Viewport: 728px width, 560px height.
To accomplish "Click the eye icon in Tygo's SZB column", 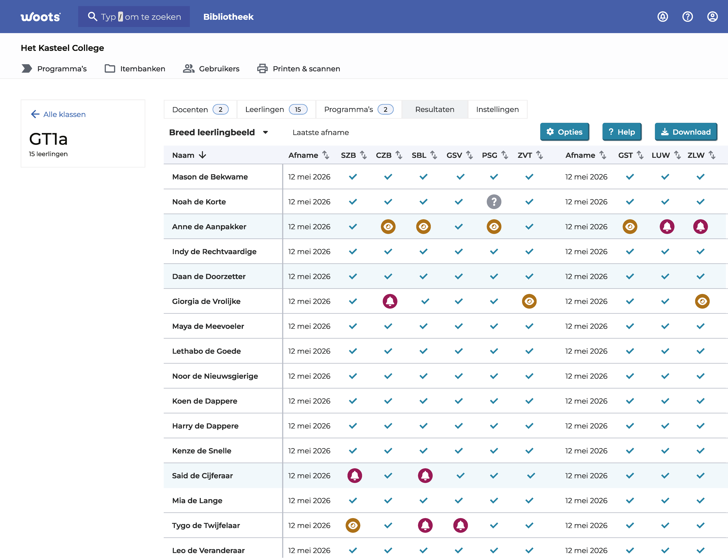I will pyautogui.click(x=353, y=525).
